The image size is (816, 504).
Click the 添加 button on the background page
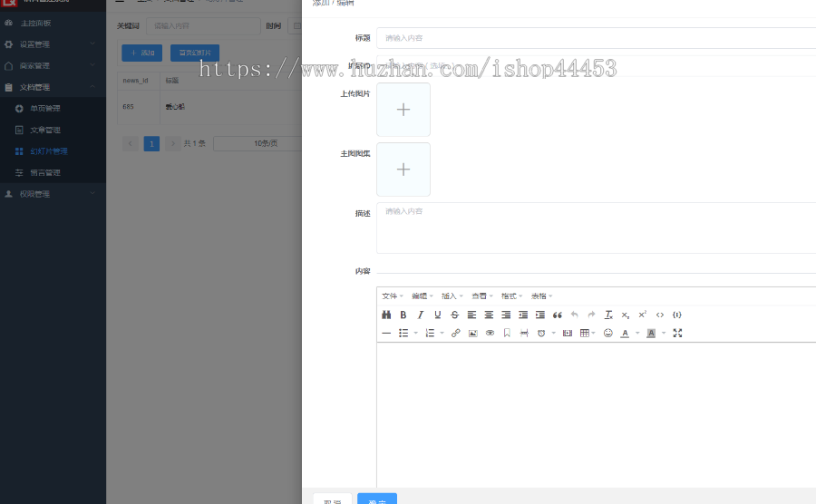tap(142, 53)
